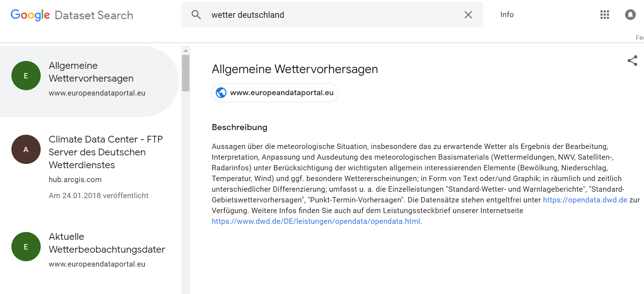
Task: Click the Dataset Search title
Action: coord(94,15)
